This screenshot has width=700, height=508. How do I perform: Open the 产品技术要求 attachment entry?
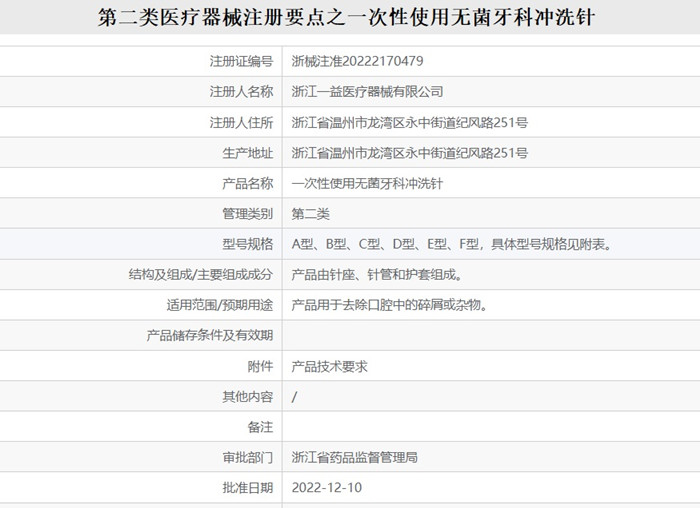point(329,366)
